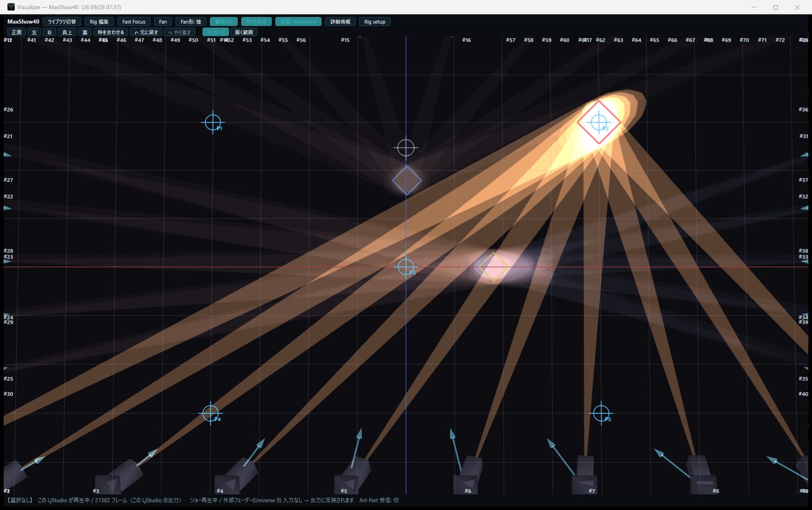Switch to the 裏 back view
This screenshot has width=812, height=510.
coord(85,32)
